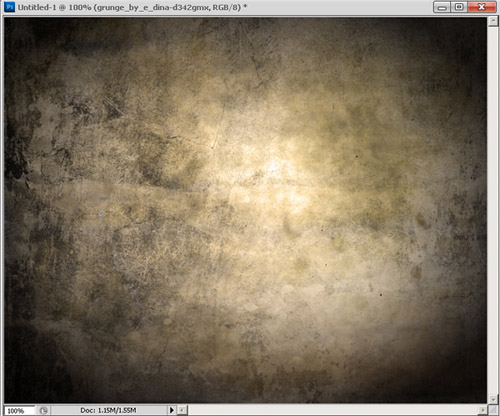500x416 pixels.
Task: Click the vertical scrollbar down arrow
Action: 493,399
